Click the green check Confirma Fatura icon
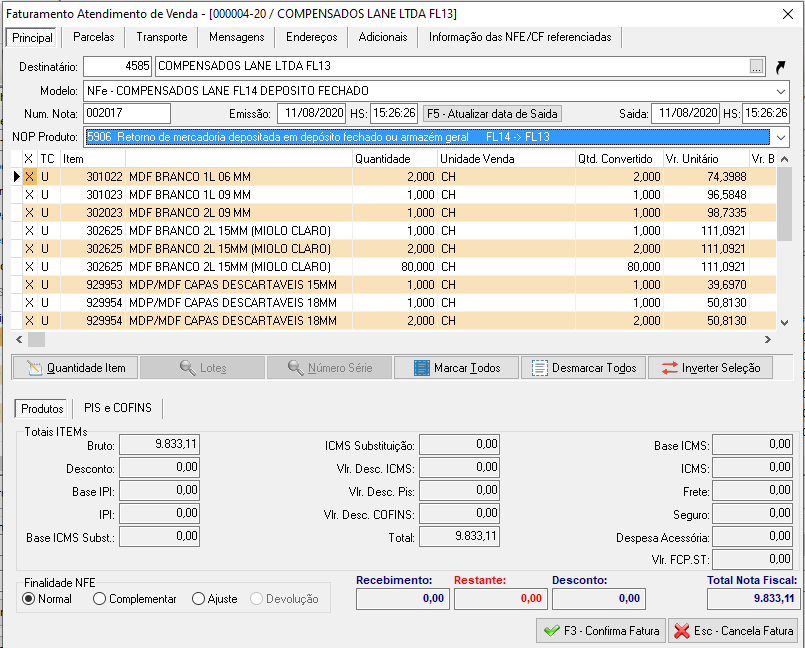 tap(552, 631)
